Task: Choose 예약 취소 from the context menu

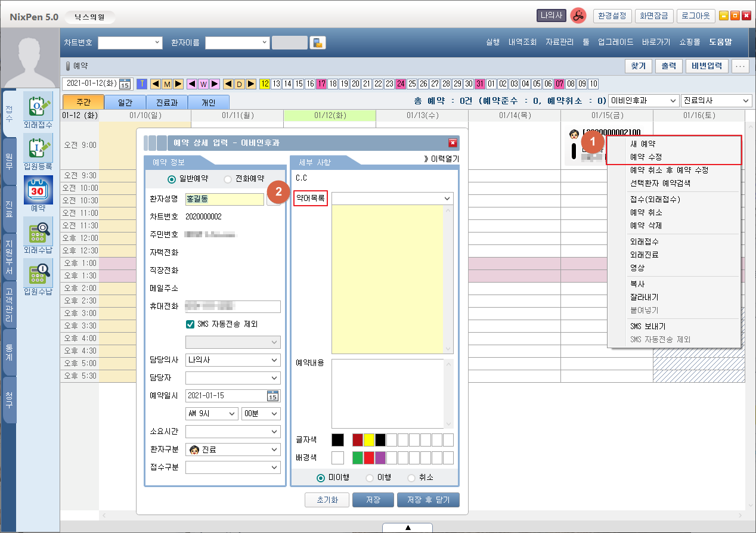Action: point(646,213)
